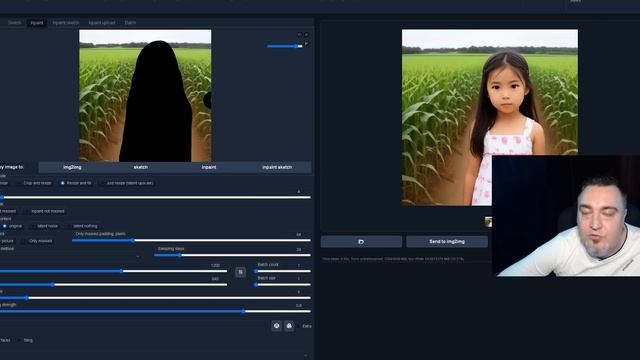This screenshot has height=360, width=640.
Task: Click the denoising strength value field
Action: pos(299,305)
